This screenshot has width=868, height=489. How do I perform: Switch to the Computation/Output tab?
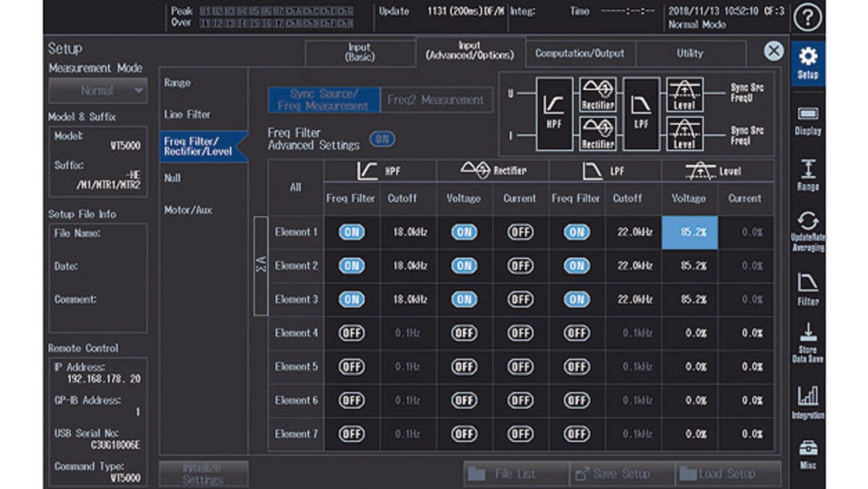pyautogui.click(x=579, y=54)
